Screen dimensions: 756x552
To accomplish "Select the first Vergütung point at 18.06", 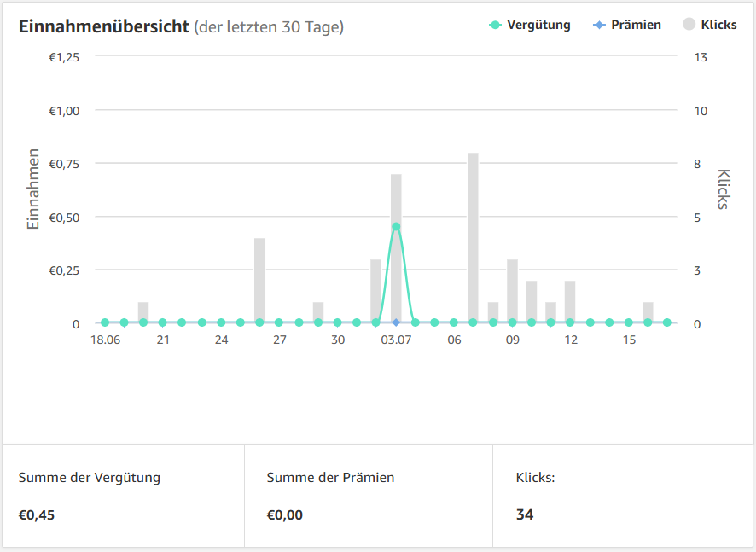I will click(x=105, y=322).
